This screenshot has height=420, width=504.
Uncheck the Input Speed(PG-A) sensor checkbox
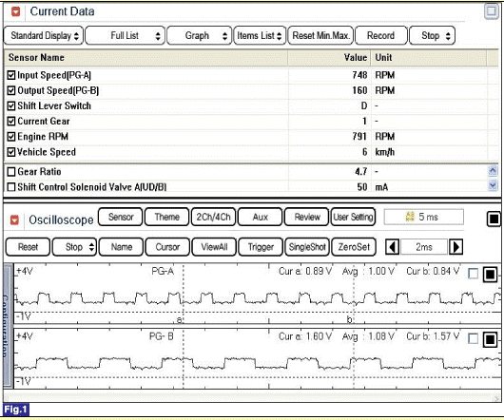pyautogui.click(x=11, y=75)
